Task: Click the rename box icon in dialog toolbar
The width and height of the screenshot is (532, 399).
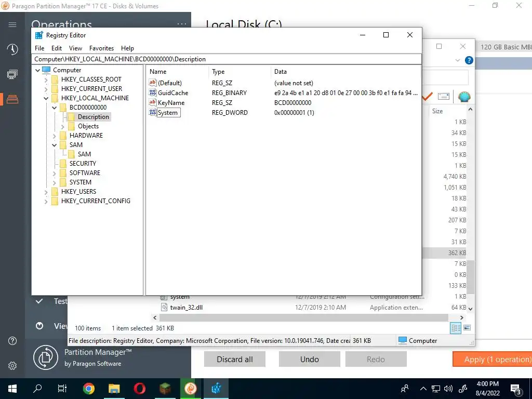Action: pos(444,97)
